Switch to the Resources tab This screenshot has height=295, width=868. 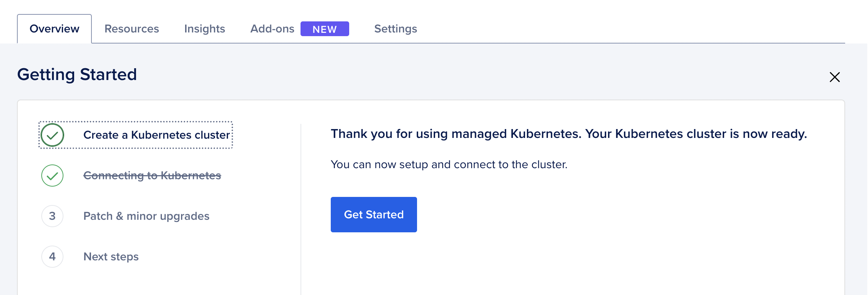click(x=131, y=28)
